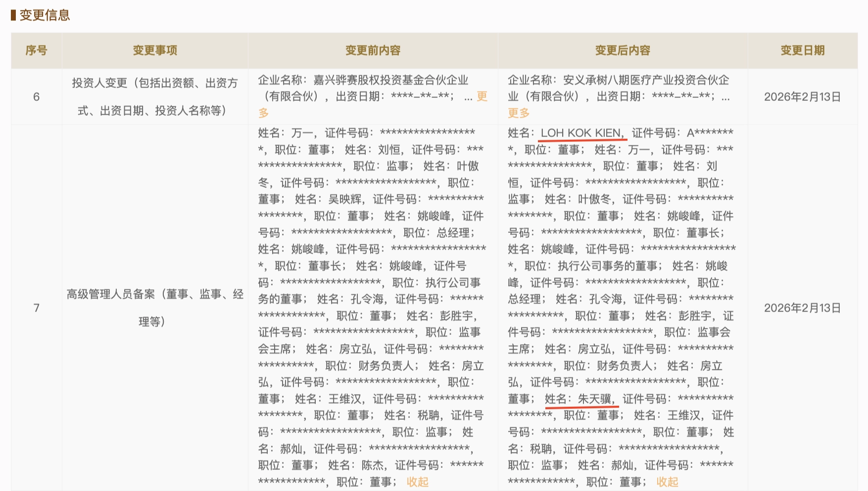The height and width of the screenshot is (491, 868).
Task: Select the 变更前内容 column header
Action: click(x=374, y=50)
